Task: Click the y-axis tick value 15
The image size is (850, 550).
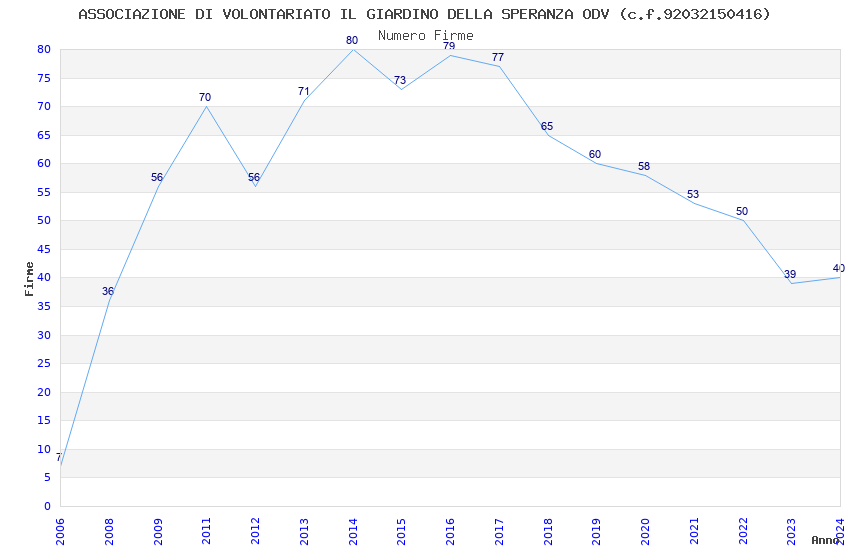Action: click(x=44, y=420)
